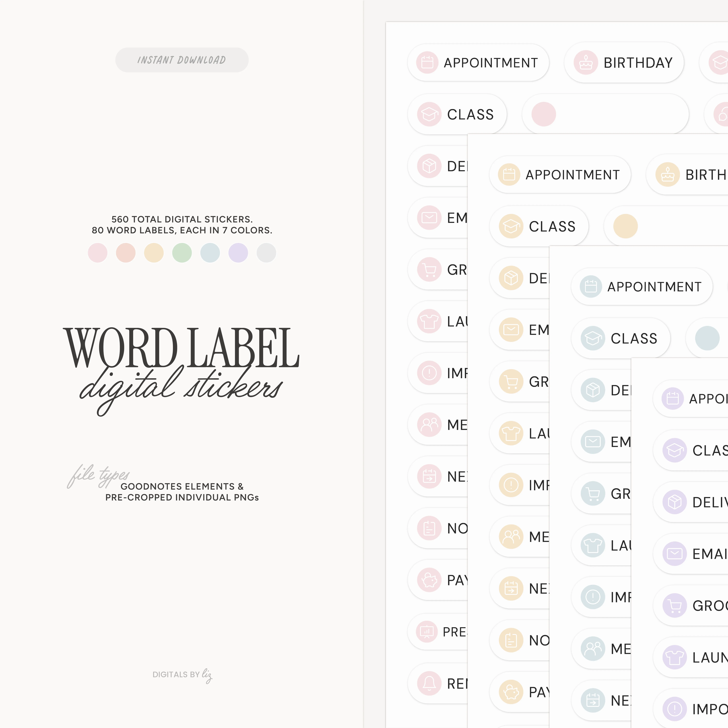Click the blue graduation cap icon
The image size is (728, 728).
593,338
